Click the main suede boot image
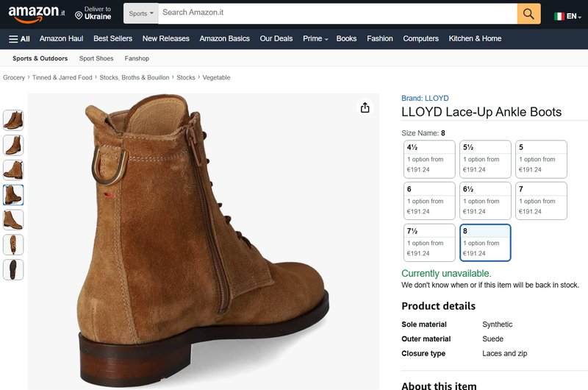Screen dimensions: 588x390 pos(204,241)
